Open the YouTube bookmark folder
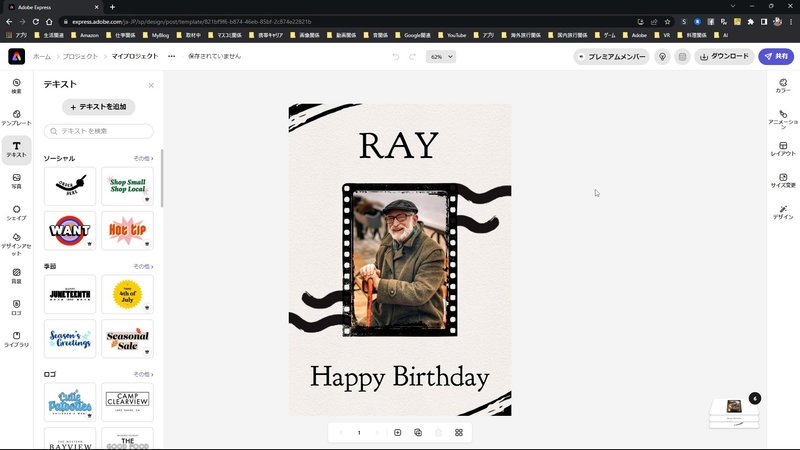The width and height of the screenshot is (800, 450). pos(452,35)
